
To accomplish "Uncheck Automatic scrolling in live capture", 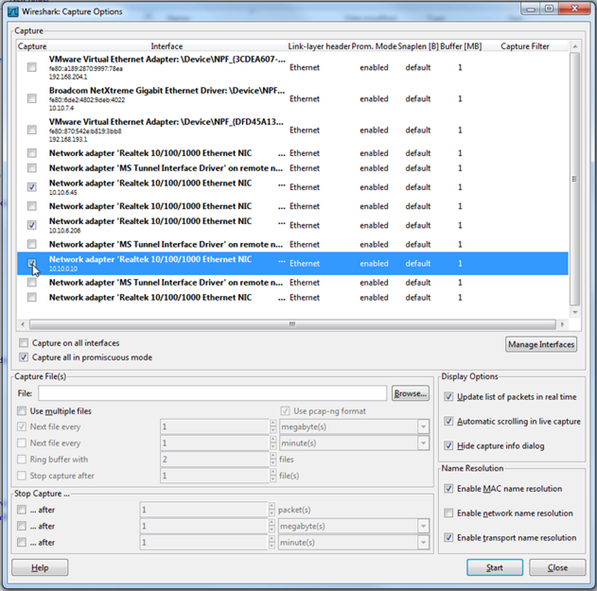I will point(449,421).
